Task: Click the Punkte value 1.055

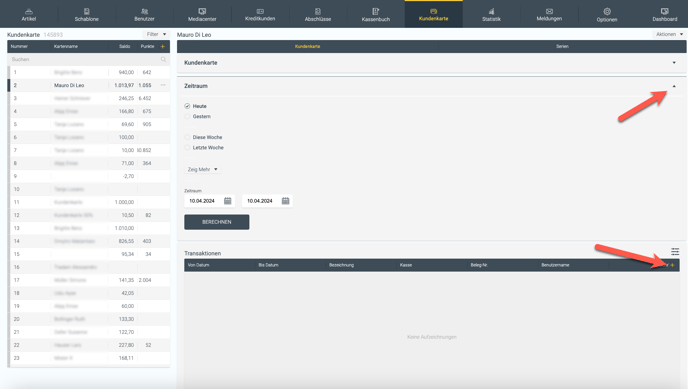Action: coord(145,86)
